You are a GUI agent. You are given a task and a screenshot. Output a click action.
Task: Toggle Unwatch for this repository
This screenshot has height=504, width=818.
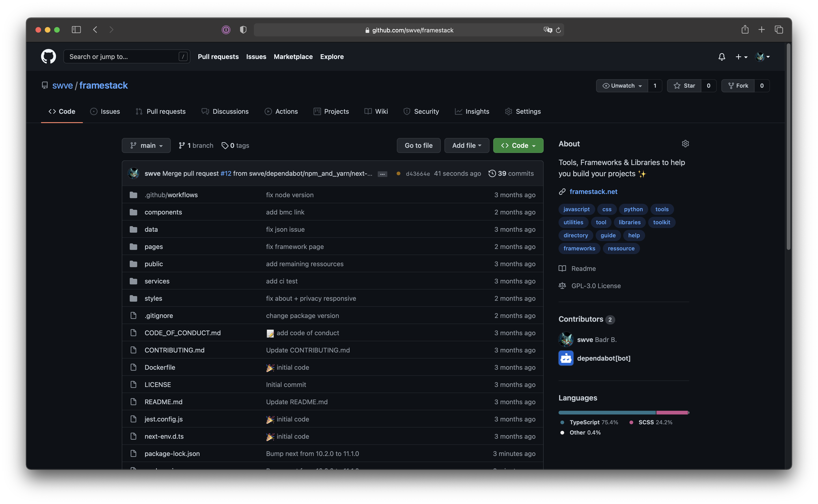pos(622,86)
